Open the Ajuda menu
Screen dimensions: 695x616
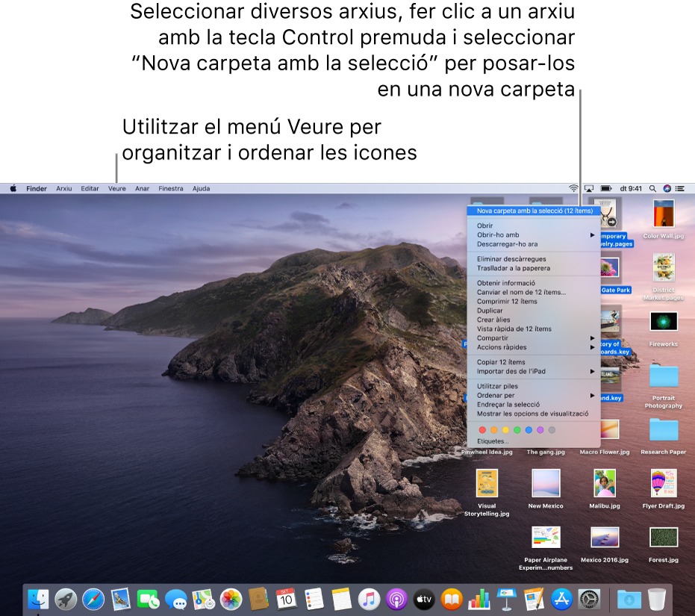[202, 188]
